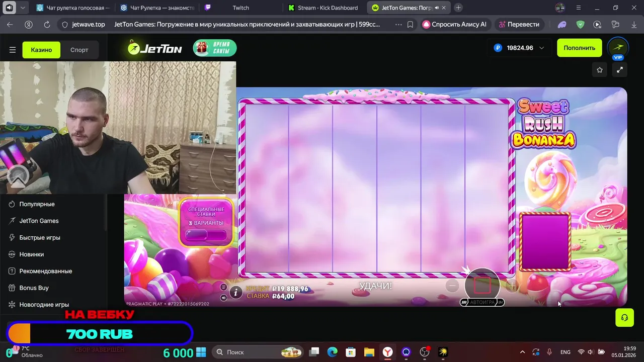Add game to favorites with star icon
Screen dimensions: 644x362
(600, 70)
